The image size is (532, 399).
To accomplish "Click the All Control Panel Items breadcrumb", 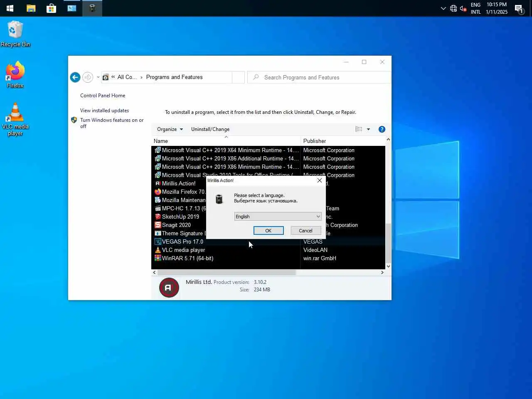I will point(127,77).
